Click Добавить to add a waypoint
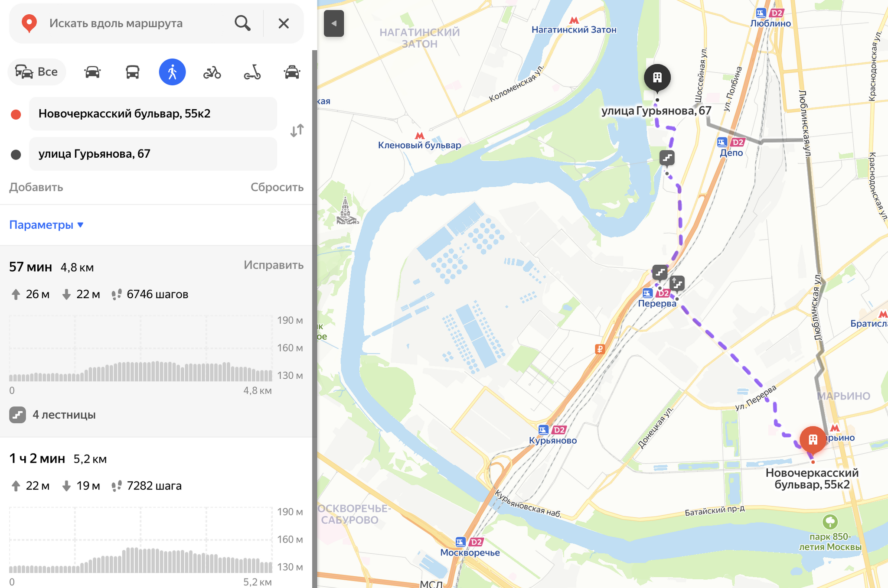The width and height of the screenshot is (888, 588). (36, 187)
